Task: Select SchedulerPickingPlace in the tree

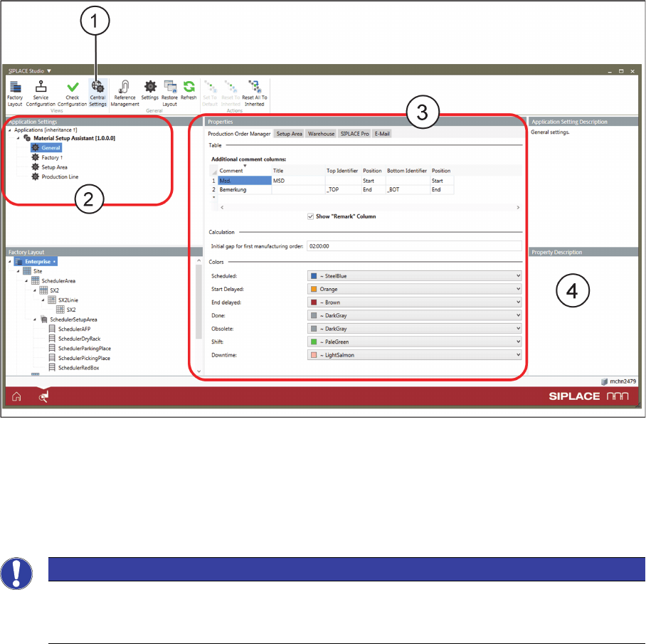Action: pyautogui.click(x=80, y=358)
